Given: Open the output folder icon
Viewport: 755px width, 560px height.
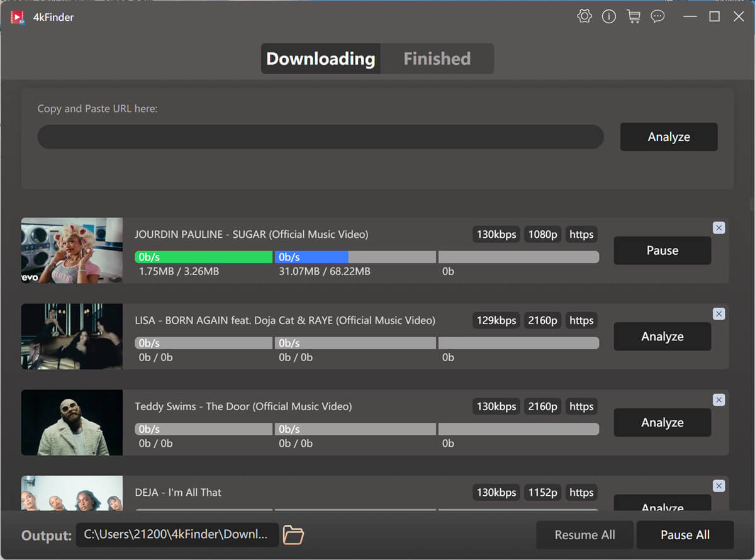Looking at the screenshot, I should [293, 535].
